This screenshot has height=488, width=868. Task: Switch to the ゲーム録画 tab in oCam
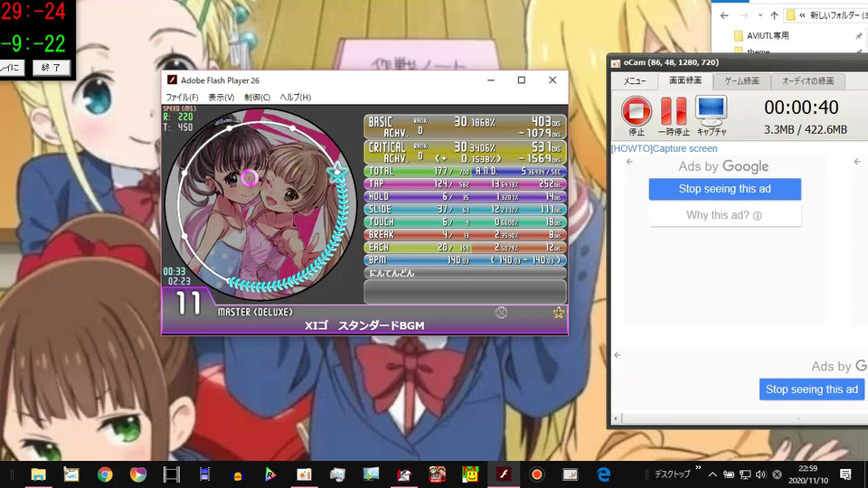741,80
